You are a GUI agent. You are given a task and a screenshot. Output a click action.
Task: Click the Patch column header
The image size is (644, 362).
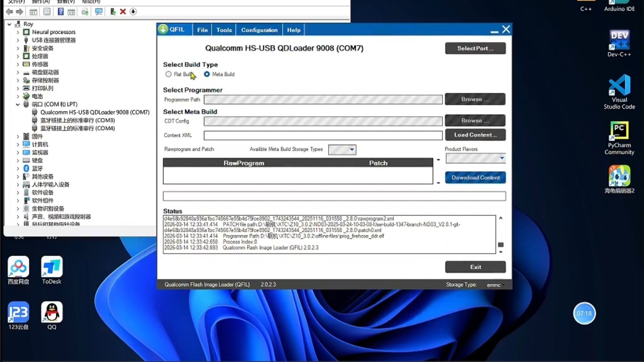pyautogui.click(x=378, y=163)
